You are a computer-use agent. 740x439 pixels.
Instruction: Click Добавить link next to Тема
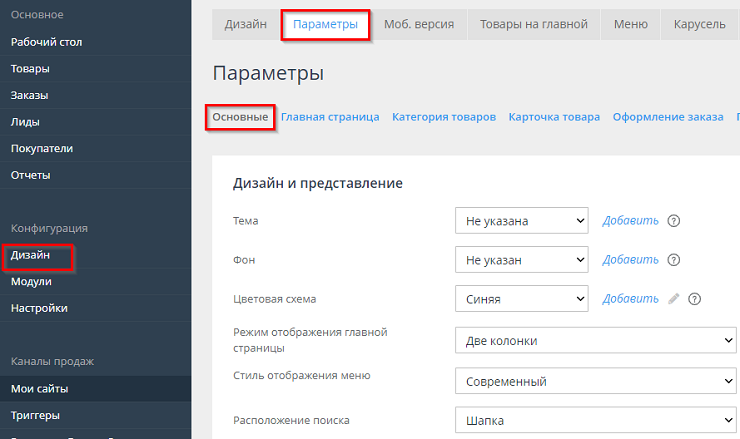(630, 221)
